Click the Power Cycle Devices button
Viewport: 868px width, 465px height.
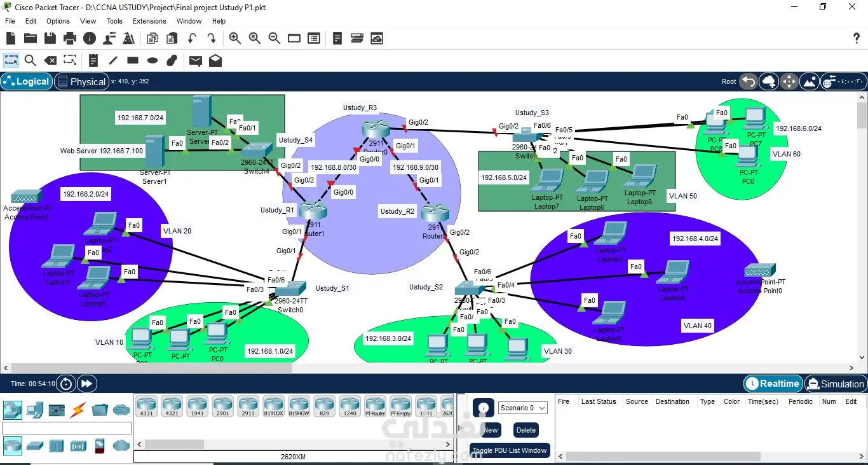66,384
